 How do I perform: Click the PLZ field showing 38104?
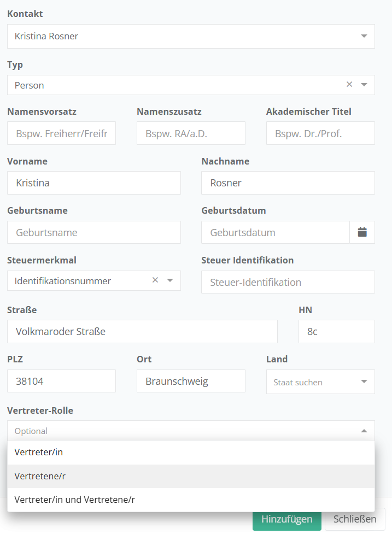[x=61, y=382]
